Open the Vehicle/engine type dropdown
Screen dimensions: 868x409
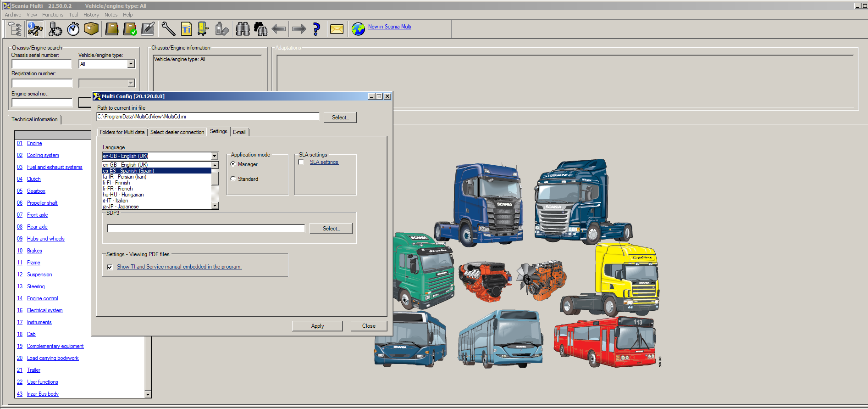(x=131, y=64)
